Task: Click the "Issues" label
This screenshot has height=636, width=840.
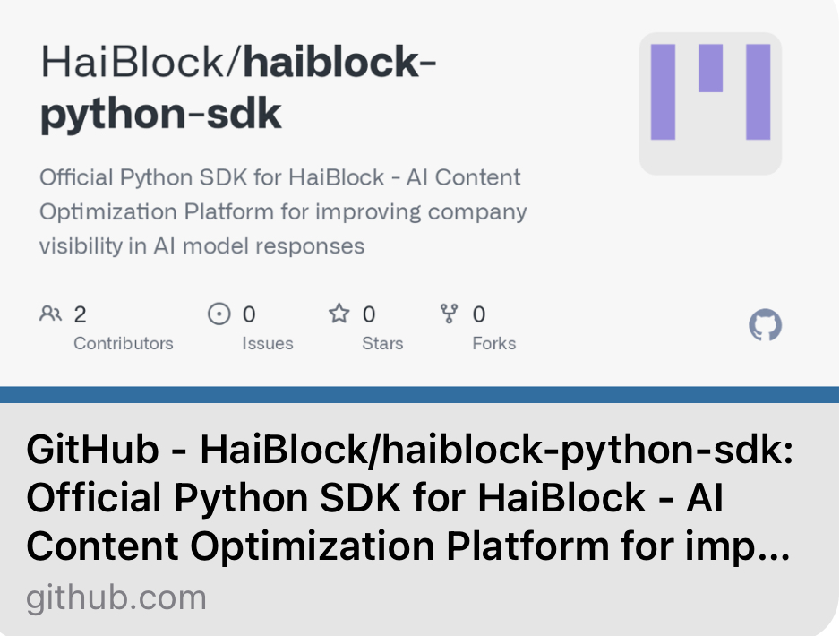Action: click(x=267, y=343)
